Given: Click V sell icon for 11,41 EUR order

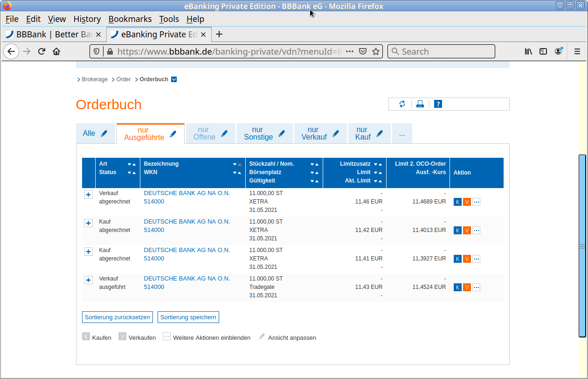Looking at the screenshot, I should pos(467,259).
